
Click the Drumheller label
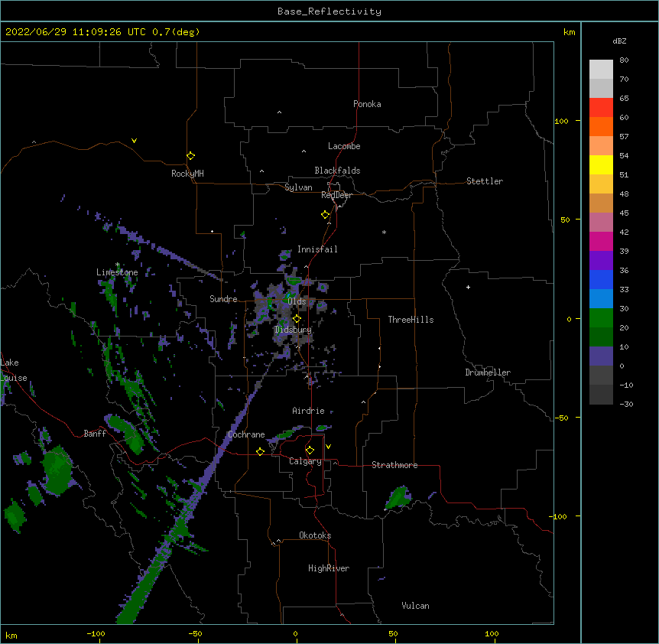click(x=488, y=372)
